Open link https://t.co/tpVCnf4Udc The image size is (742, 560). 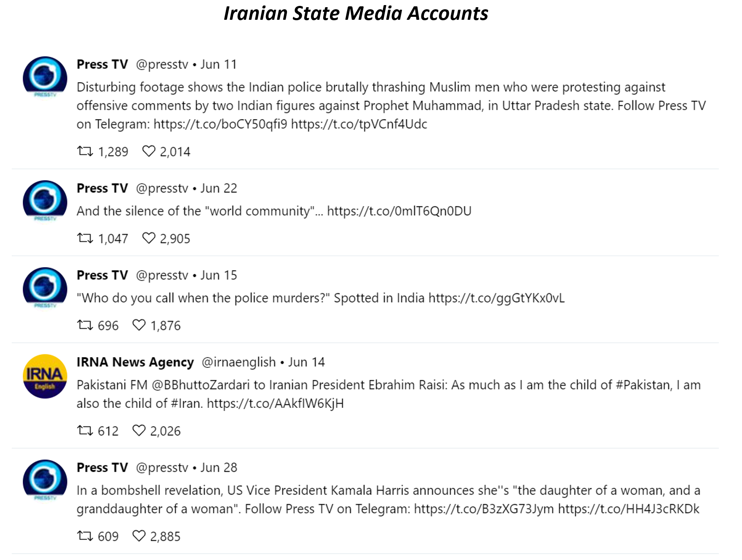pyautogui.click(x=359, y=124)
